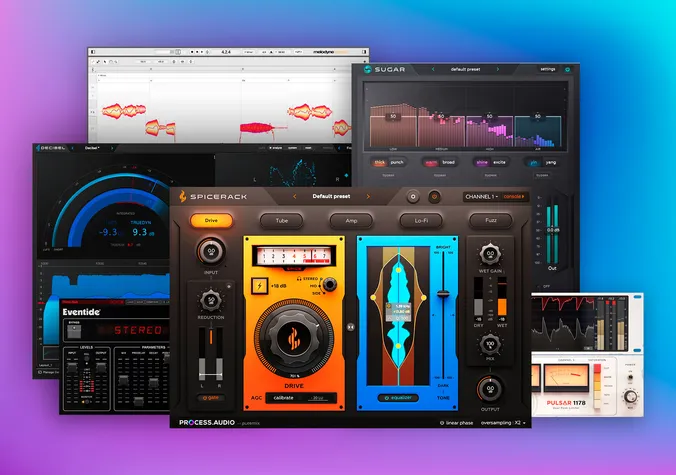Click the headphones icon beside STEREO
This screenshot has width=676, height=475.
pyautogui.click(x=299, y=279)
